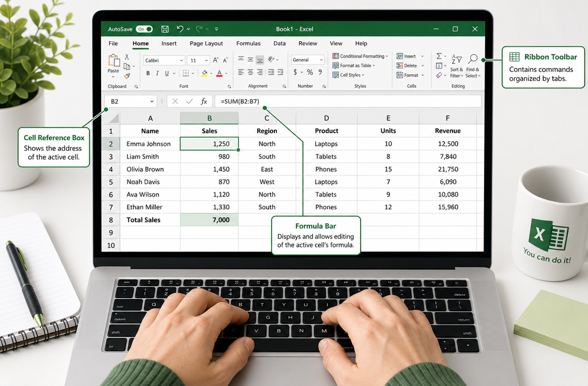The image size is (588, 386).
Task: Switch to the Insert tab
Action: pyautogui.click(x=169, y=44)
